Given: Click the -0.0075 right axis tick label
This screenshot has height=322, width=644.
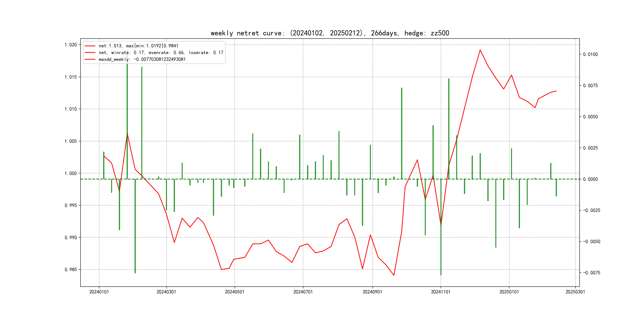Looking at the screenshot, I should 591,273.
